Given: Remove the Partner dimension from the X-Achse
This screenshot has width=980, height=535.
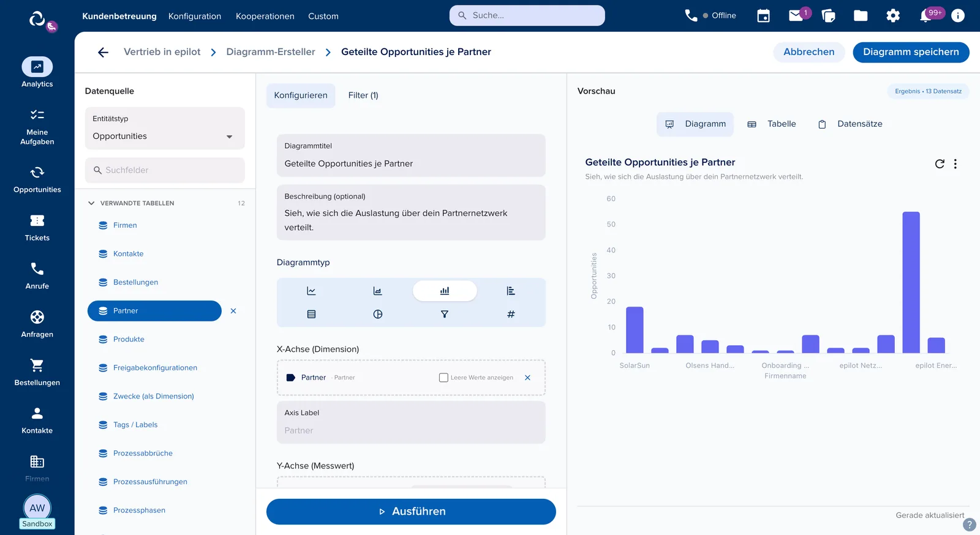Looking at the screenshot, I should click(x=527, y=378).
